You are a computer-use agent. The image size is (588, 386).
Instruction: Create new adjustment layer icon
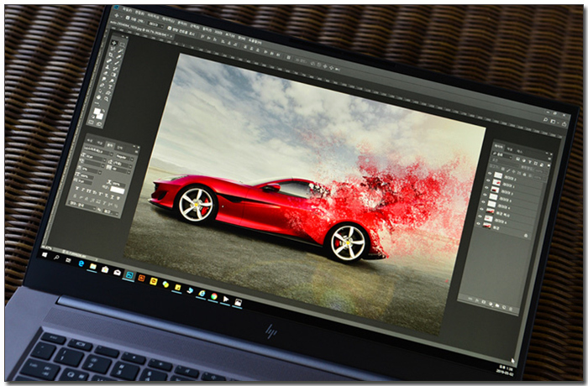(491, 304)
